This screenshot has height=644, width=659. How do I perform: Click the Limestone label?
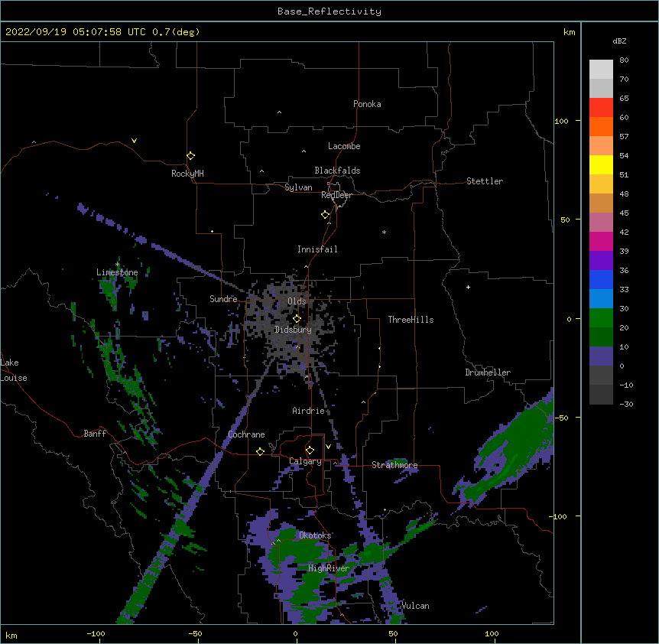(117, 272)
